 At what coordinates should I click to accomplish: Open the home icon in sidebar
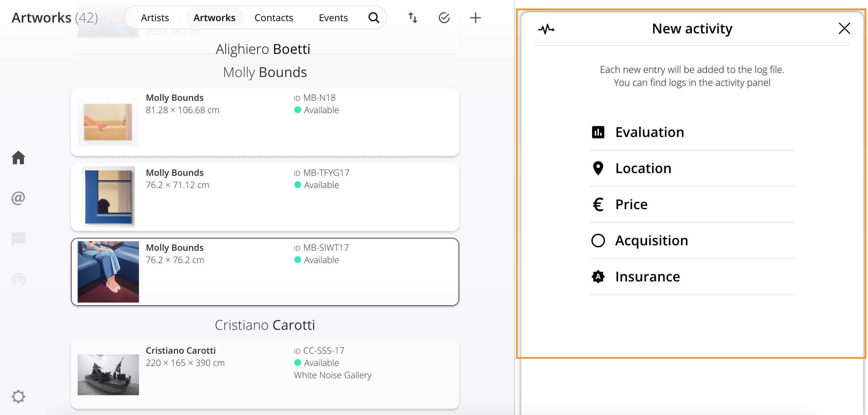pos(18,157)
